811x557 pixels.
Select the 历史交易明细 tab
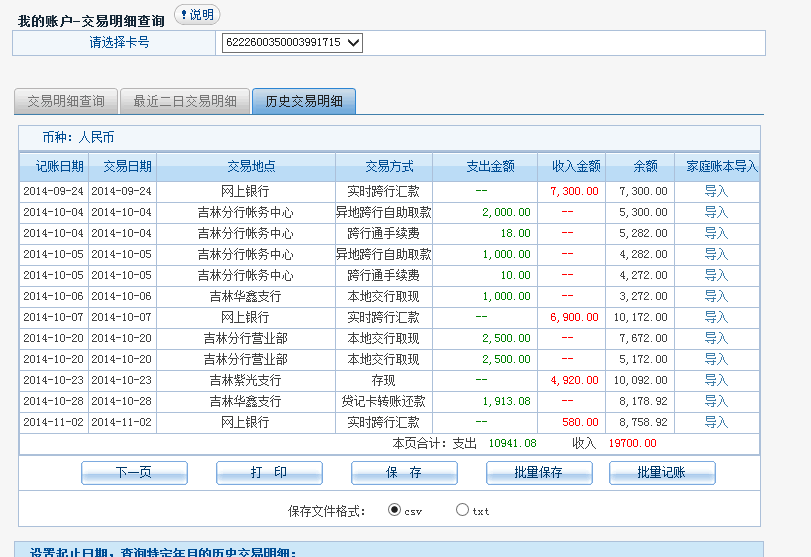pos(303,101)
